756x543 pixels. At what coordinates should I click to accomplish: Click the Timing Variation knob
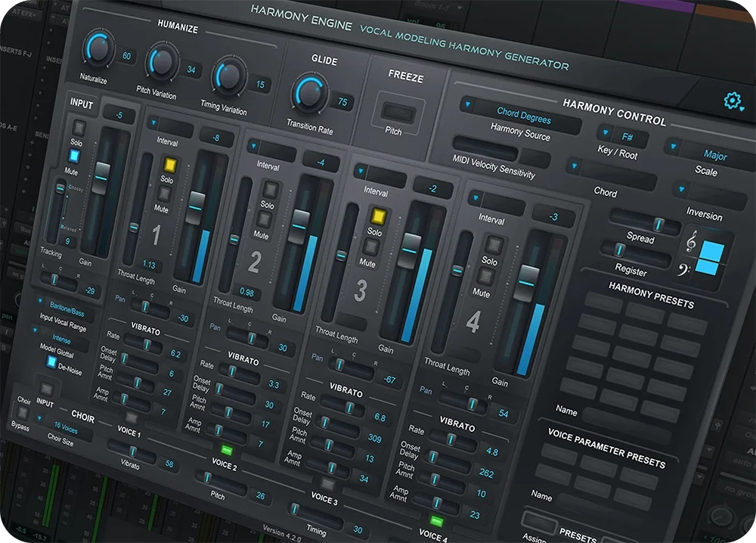tap(231, 76)
